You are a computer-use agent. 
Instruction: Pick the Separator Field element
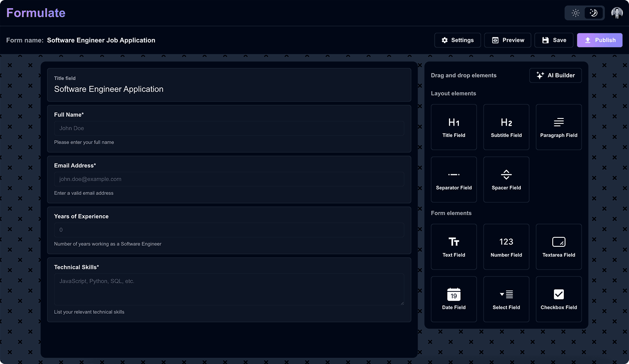454,179
